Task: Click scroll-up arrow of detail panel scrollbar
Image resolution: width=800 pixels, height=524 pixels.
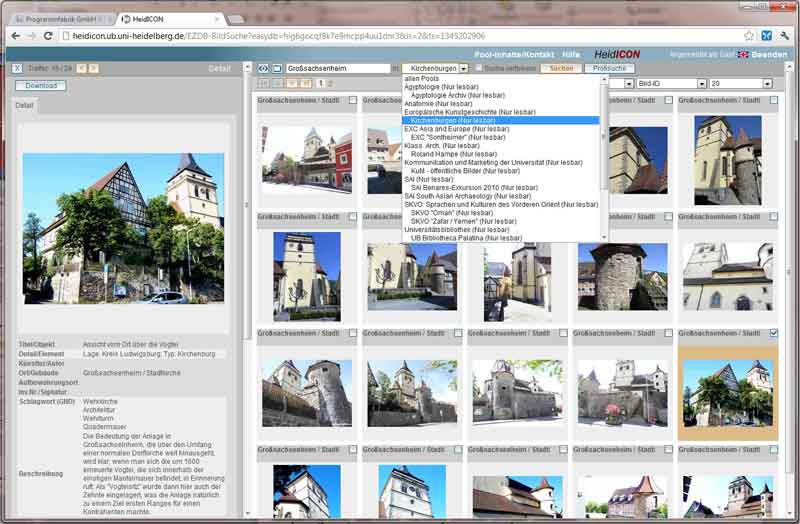Action: (x=248, y=67)
